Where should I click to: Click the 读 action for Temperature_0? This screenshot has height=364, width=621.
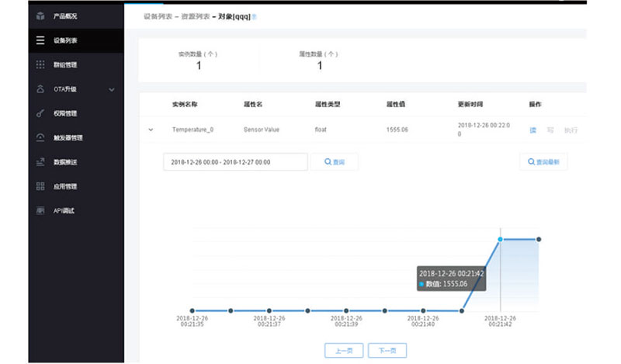point(533,130)
